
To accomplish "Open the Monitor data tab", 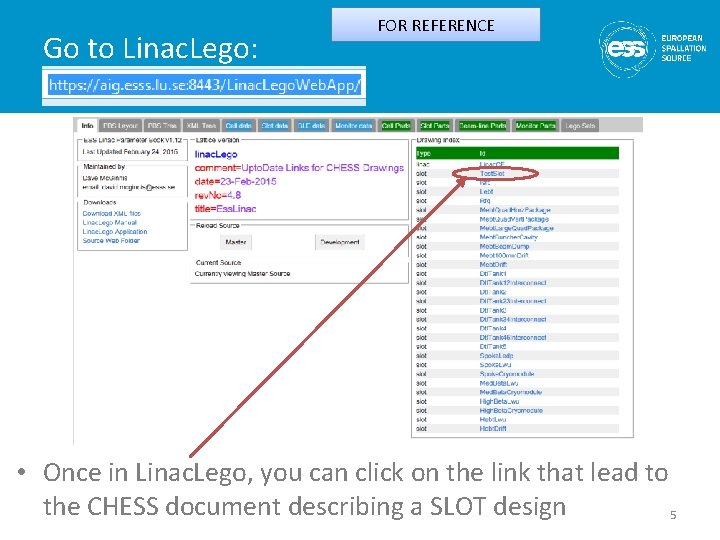I will click(354, 125).
